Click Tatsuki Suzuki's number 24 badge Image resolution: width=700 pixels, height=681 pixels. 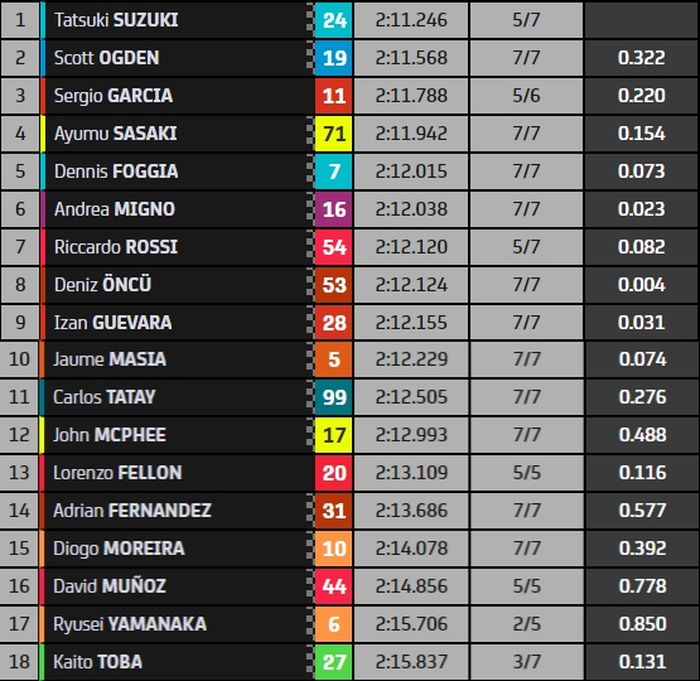[334, 20]
